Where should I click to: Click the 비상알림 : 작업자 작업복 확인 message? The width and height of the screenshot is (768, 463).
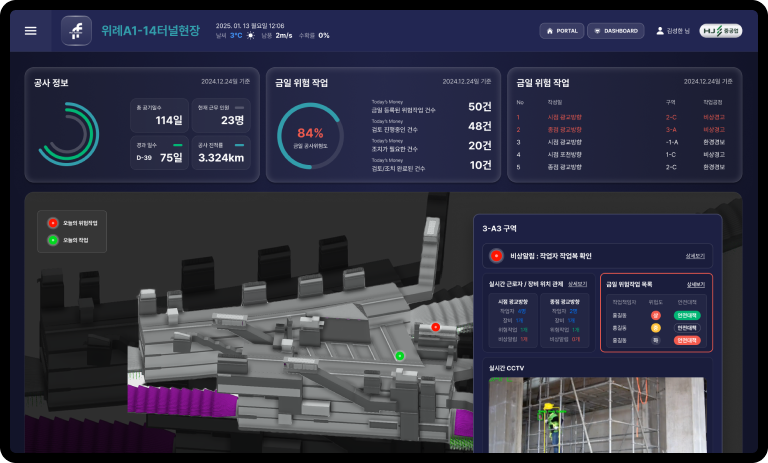[x=551, y=256]
